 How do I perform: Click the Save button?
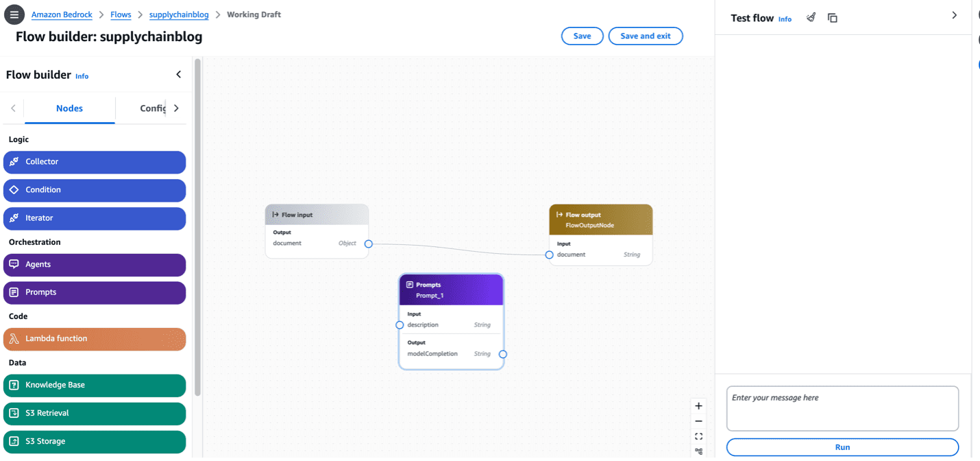(x=582, y=36)
